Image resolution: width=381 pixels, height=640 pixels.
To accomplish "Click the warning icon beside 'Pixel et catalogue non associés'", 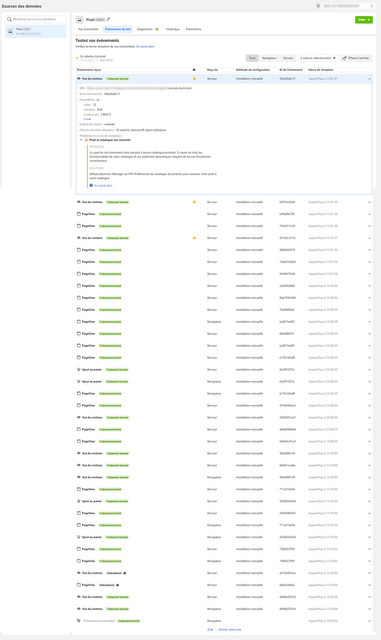I will (86, 140).
